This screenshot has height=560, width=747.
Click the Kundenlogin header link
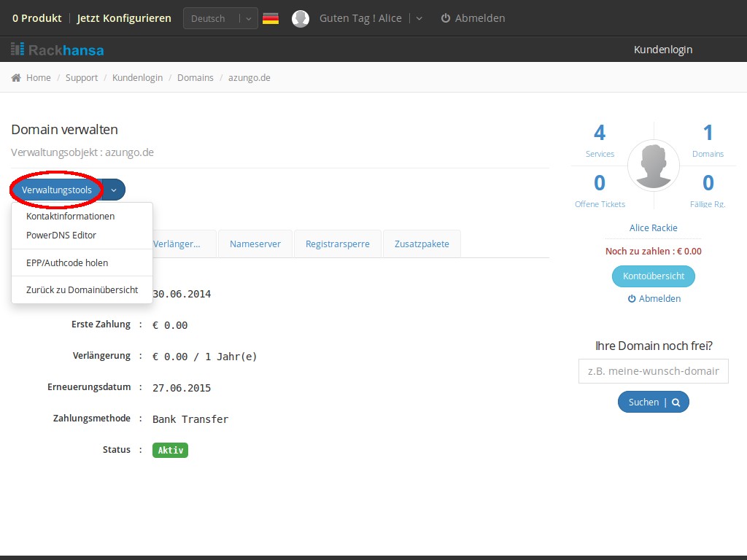(663, 50)
